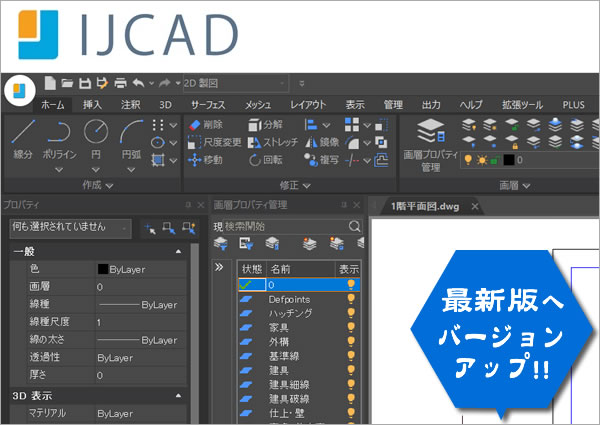600x425 pixels.
Task: Expand the 作成 panel
Action: tap(97, 186)
